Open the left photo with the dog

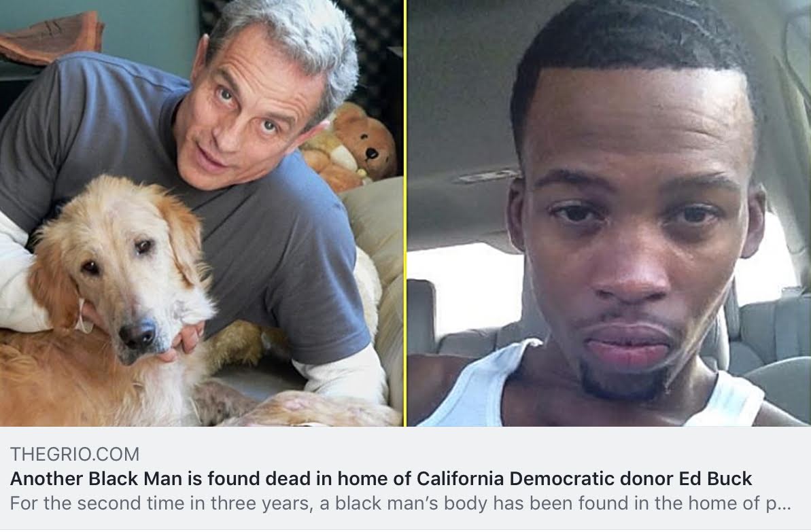[x=201, y=213]
